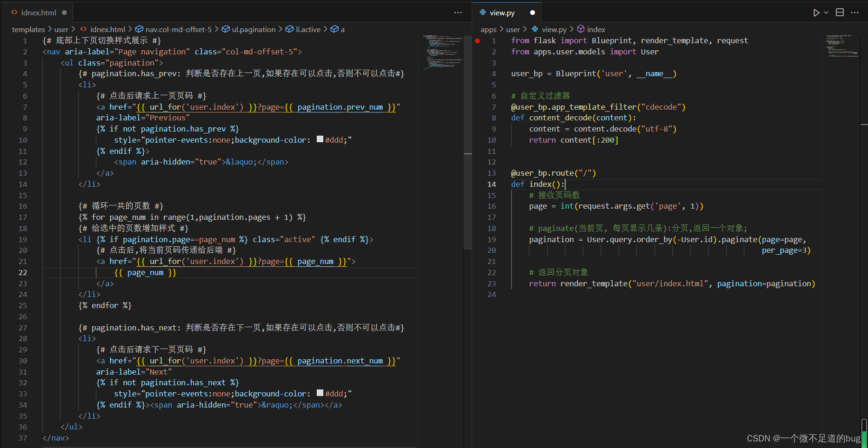Click cube icon beside index breadcrumb
868x448 pixels.
coord(581,29)
